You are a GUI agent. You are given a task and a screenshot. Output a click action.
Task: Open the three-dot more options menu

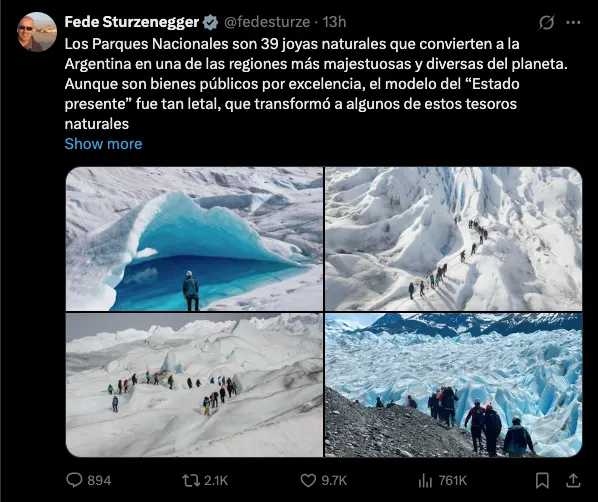573,23
